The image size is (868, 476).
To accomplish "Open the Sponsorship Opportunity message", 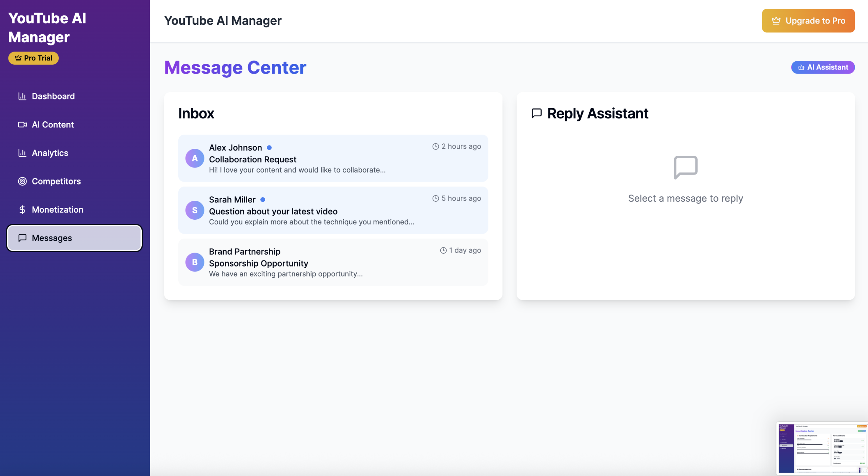I will tap(333, 262).
